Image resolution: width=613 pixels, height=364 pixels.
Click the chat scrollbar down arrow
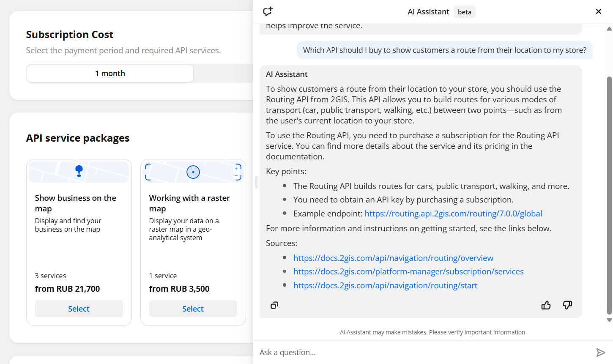point(609,320)
